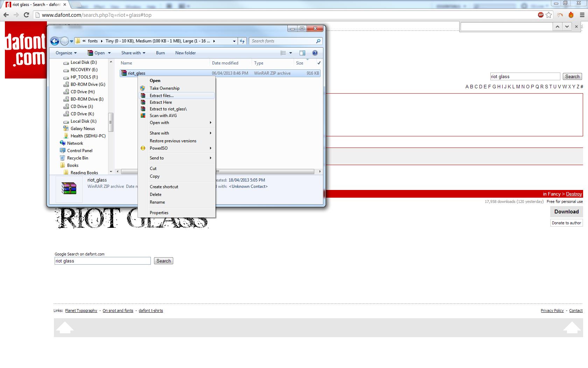Click the AVG icon in context menu
This screenshot has width=588, height=368.
(143, 116)
